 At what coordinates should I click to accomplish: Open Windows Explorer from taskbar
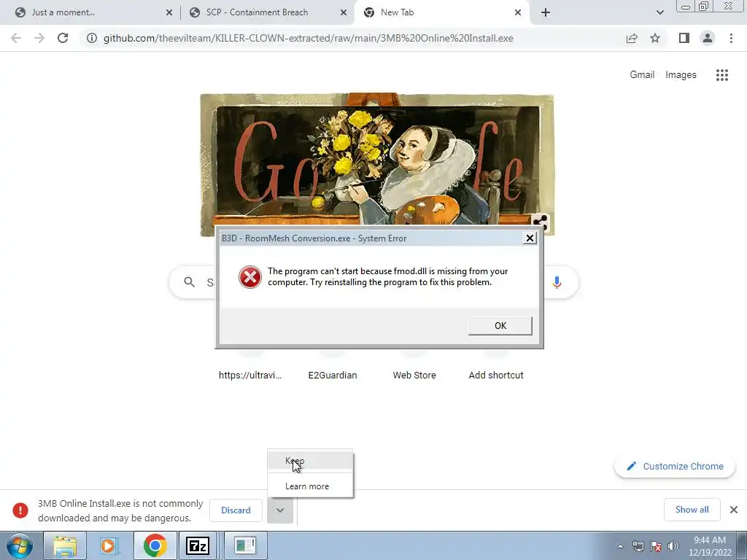(x=65, y=545)
